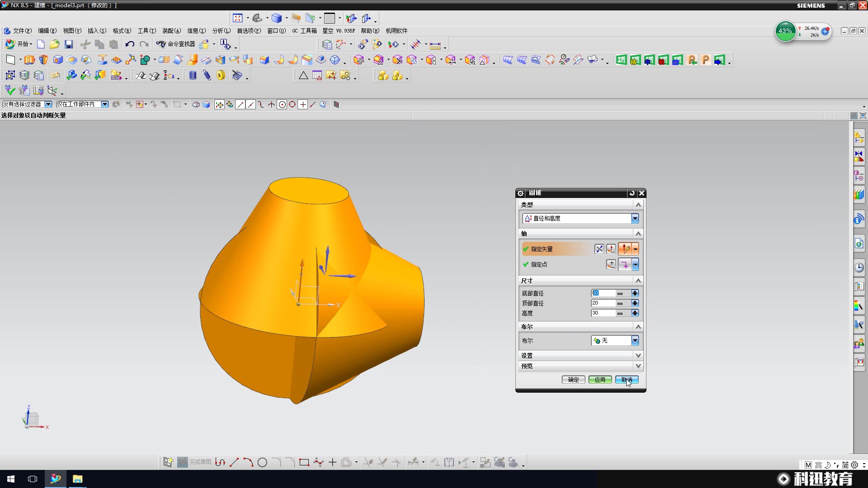Open the 分析(L) menu

click(221, 31)
